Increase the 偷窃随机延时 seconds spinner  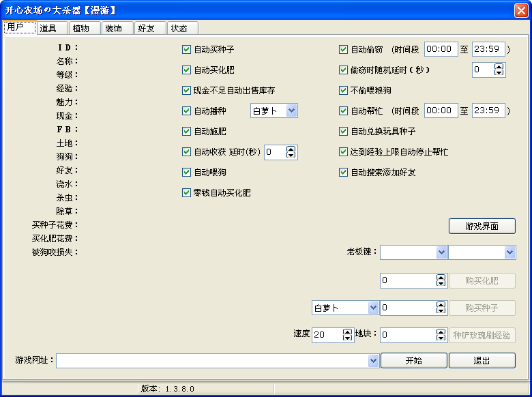[x=499, y=67]
